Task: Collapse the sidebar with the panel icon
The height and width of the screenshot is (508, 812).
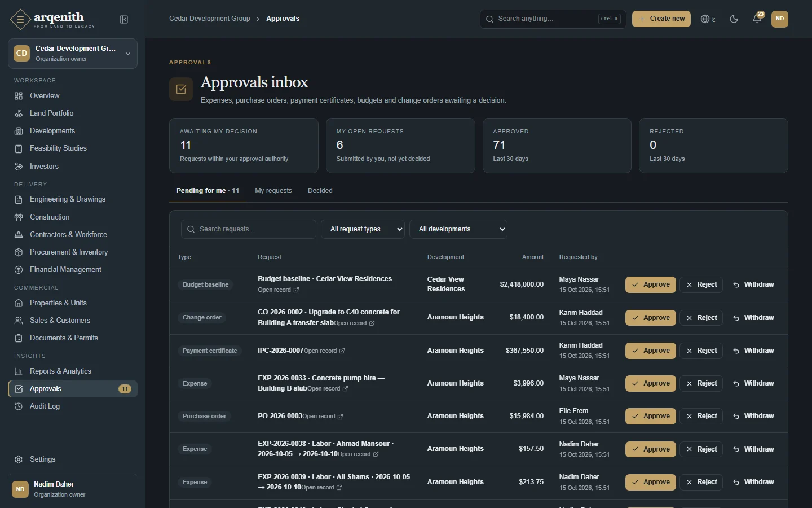Action: click(x=124, y=20)
